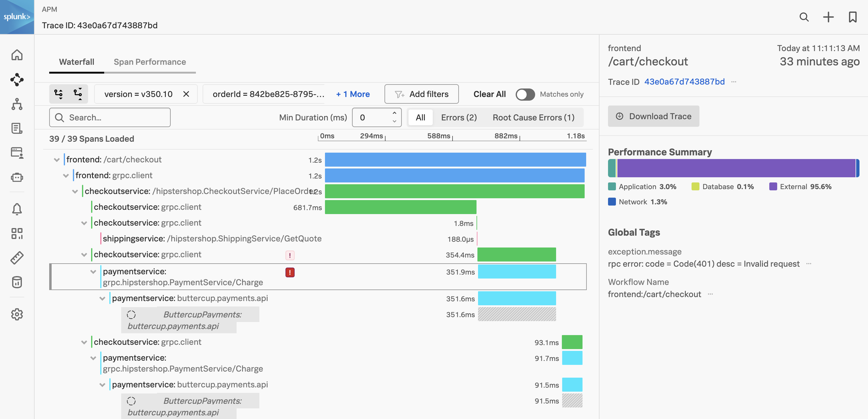
Task: Open ellipsis menu next to exception.message value
Action: click(x=809, y=264)
